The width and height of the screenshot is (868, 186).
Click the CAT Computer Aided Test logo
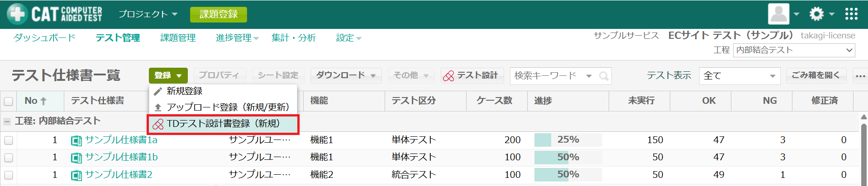(x=55, y=14)
